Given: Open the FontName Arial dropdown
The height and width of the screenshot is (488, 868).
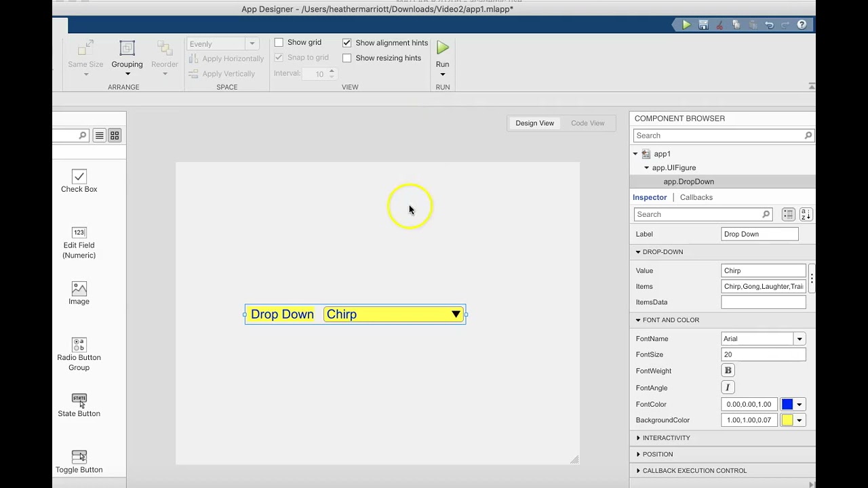Looking at the screenshot, I should 800,339.
